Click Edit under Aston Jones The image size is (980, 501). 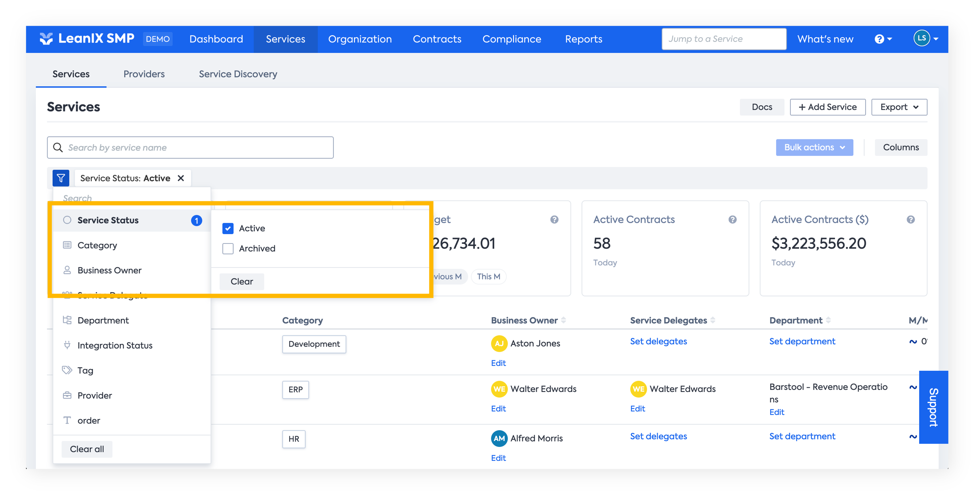(x=498, y=363)
